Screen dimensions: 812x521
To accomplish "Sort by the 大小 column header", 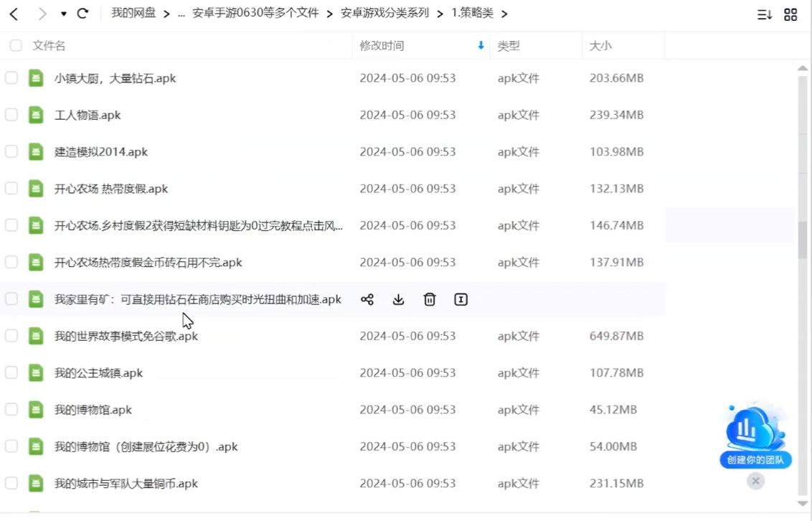I will click(x=600, y=46).
